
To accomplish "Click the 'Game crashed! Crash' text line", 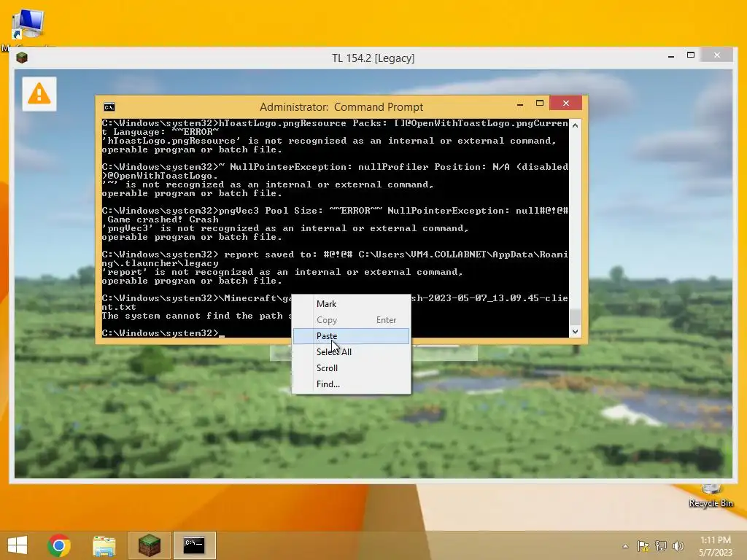I will [163, 219].
